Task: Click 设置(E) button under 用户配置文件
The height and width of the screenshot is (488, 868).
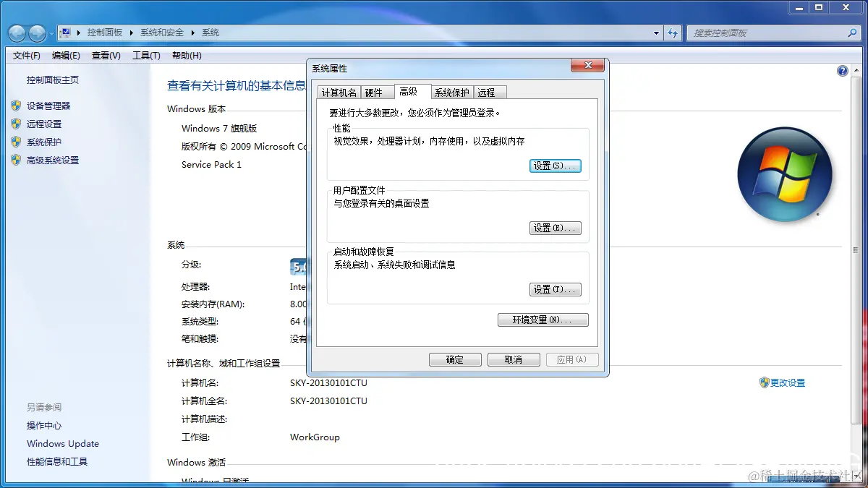Action: click(556, 228)
